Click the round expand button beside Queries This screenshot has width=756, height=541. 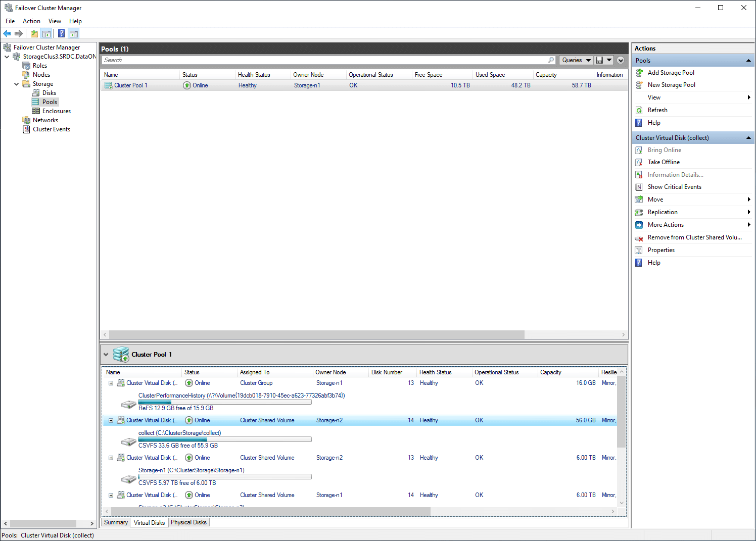pyautogui.click(x=621, y=60)
